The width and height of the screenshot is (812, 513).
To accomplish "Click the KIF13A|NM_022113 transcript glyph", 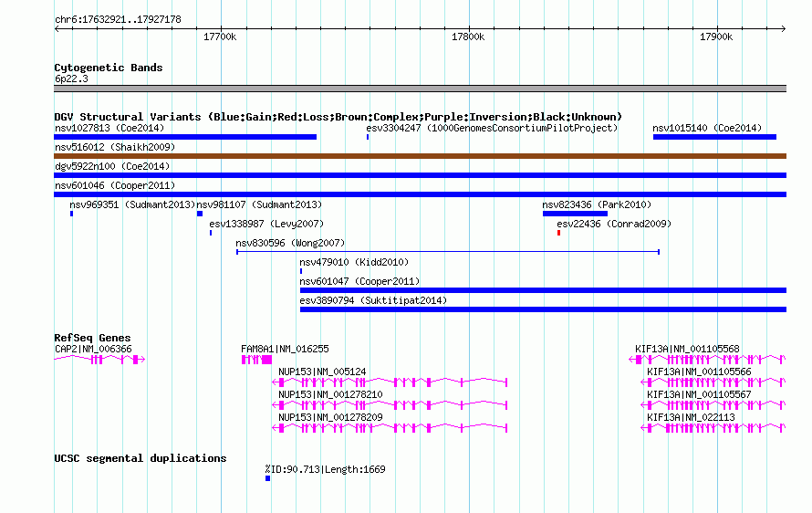I will (713, 428).
